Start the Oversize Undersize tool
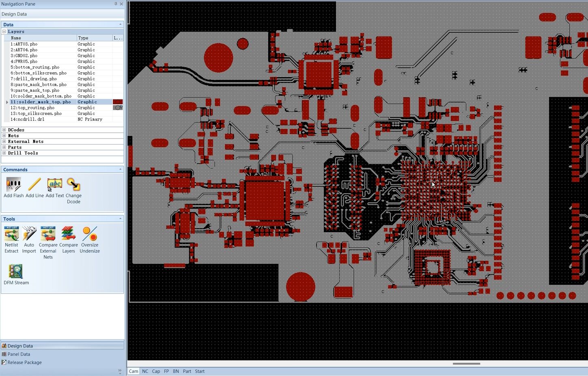Screen dimensions: 588x376 (90, 240)
